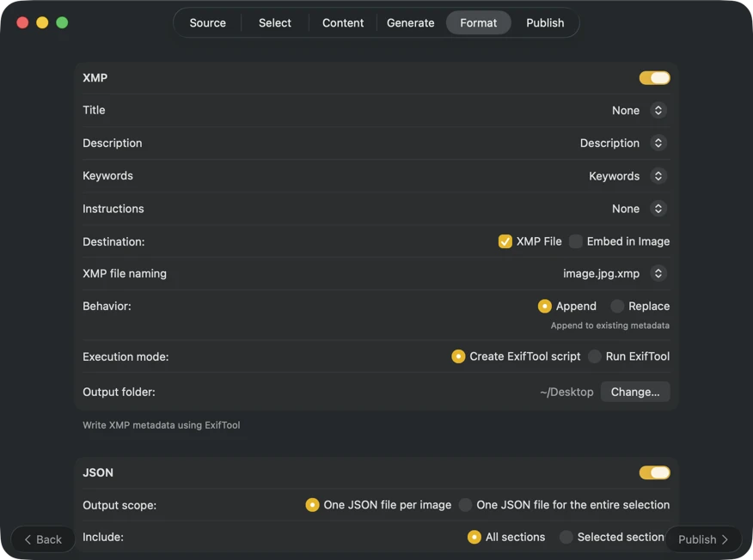This screenshot has height=560, width=753.
Task: Select One JSON file for entire selection
Action: (465, 505)
